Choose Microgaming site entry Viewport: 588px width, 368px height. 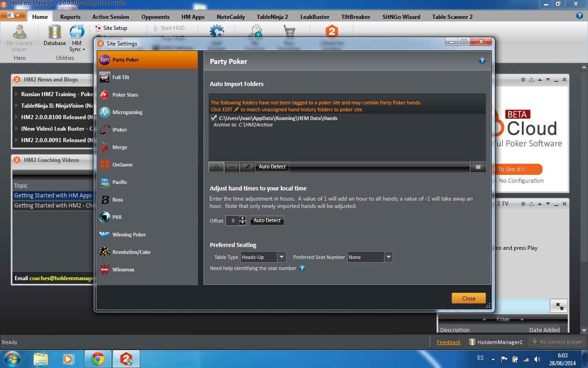147,112
